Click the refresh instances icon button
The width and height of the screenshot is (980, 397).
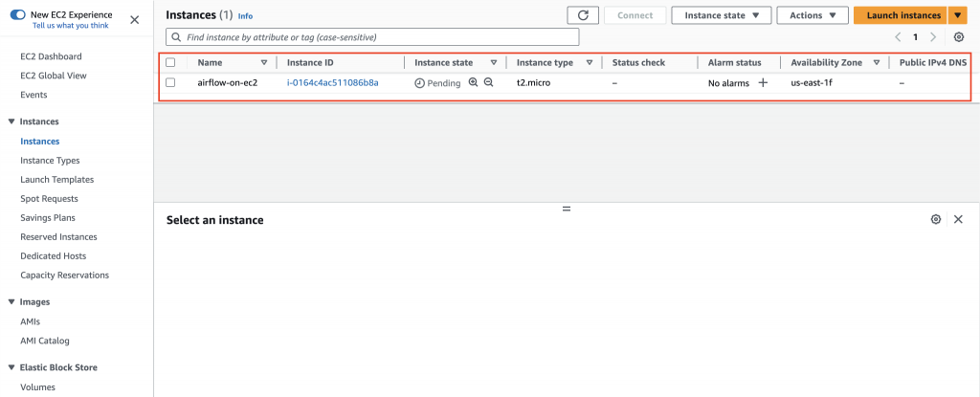point(583,15)
